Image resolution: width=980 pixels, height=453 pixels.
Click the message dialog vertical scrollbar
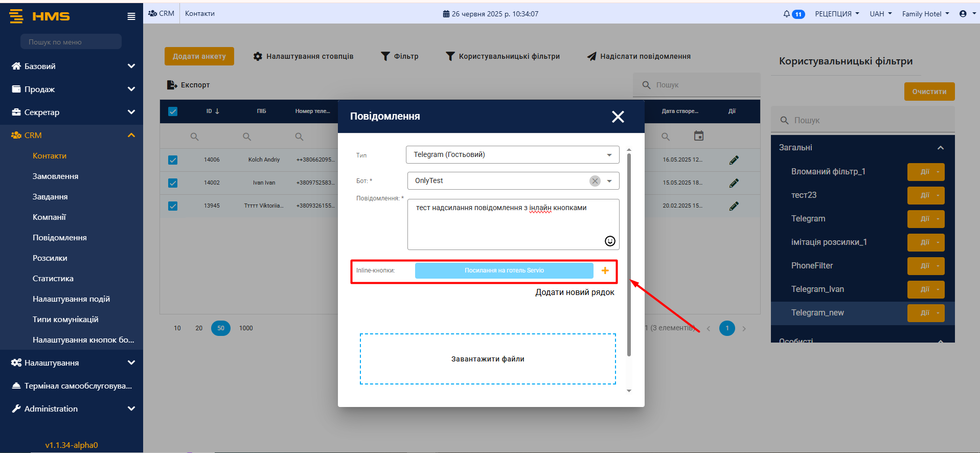(x=629, y=256)
